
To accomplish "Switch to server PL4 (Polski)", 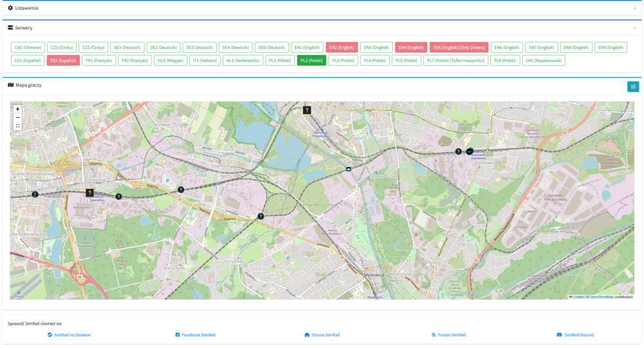I will pyautogui.click(x=375, y=61).
